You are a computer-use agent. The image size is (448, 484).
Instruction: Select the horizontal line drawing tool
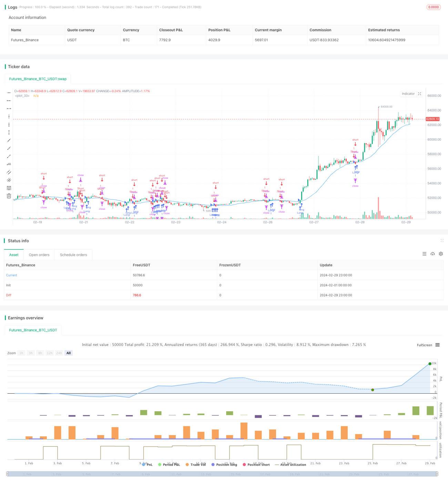pyautogui.click(x=9, y=93)
